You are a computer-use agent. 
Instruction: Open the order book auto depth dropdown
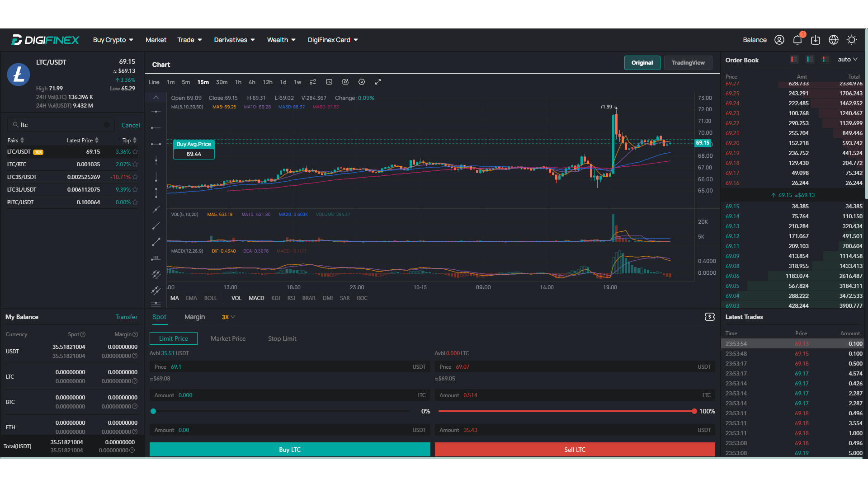[x=848, y=59]
